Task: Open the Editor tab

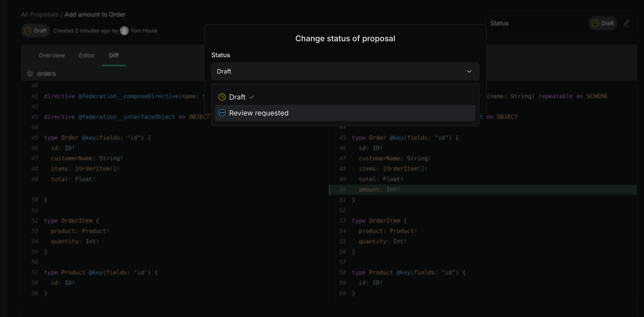Action: point(87,55)
